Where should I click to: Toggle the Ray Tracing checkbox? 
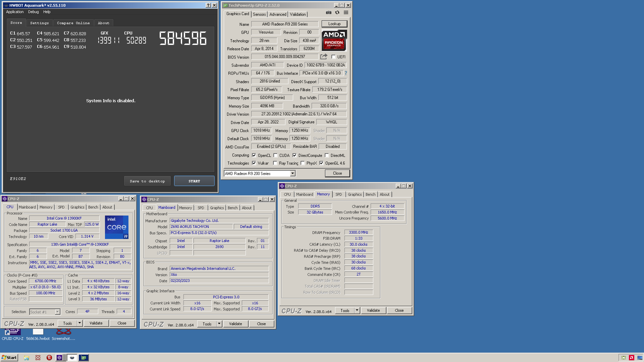tap(275, 163)
